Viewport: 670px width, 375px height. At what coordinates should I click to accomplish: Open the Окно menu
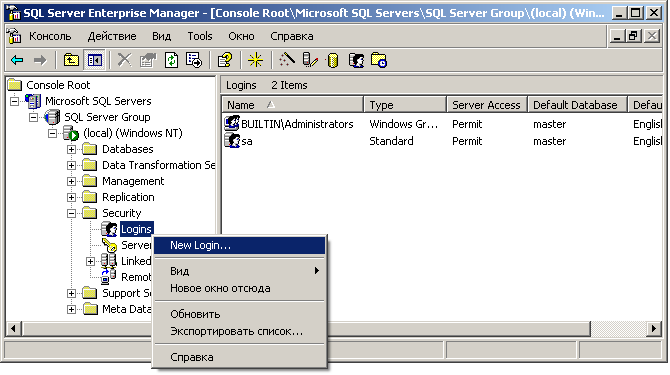coord(241,36)
